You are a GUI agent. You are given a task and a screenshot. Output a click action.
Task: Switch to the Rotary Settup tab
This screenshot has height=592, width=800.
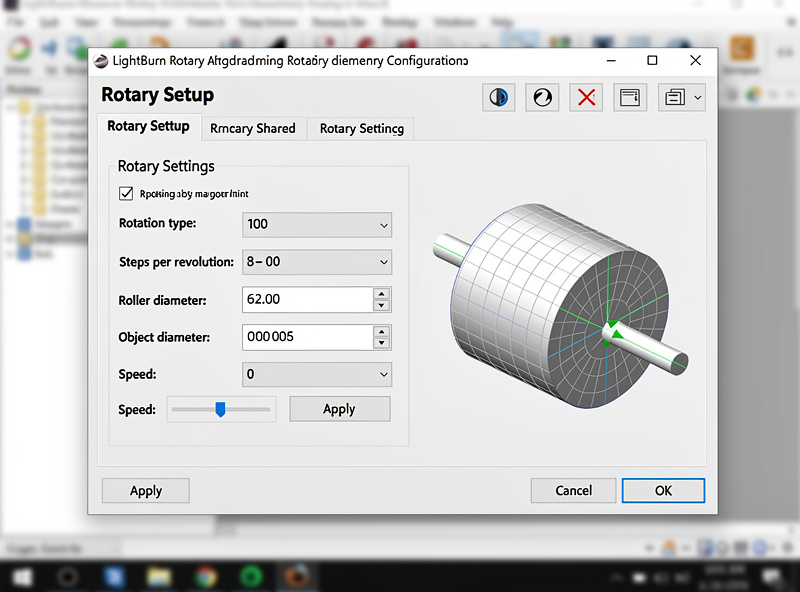click(148, 126)
